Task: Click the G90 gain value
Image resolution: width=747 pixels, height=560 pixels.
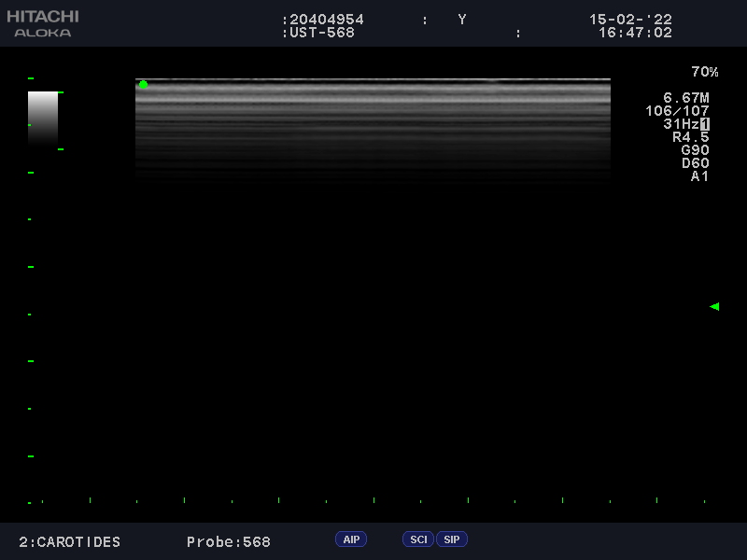Action: [x=695, y=150]
